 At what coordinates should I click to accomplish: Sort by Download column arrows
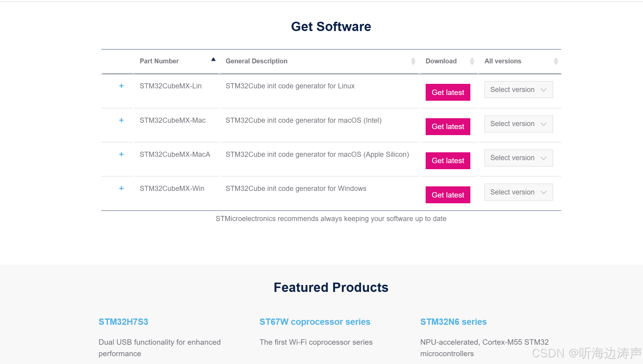472,61
